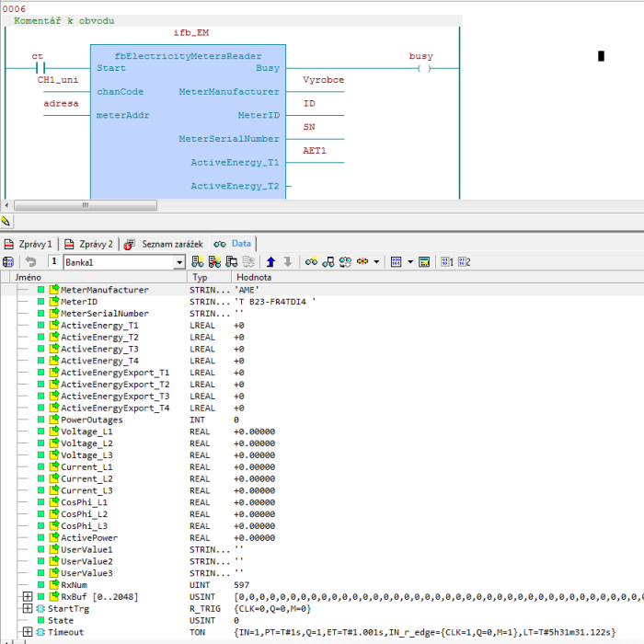Viewport: 644px width, 644px height.
Task: Click the pencil edit icon above tabs
Action: tap(6, 222)
